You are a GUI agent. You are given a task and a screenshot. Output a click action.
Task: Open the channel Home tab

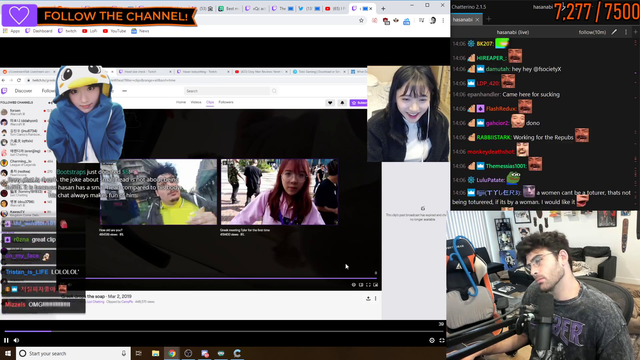tap(181, 102)
